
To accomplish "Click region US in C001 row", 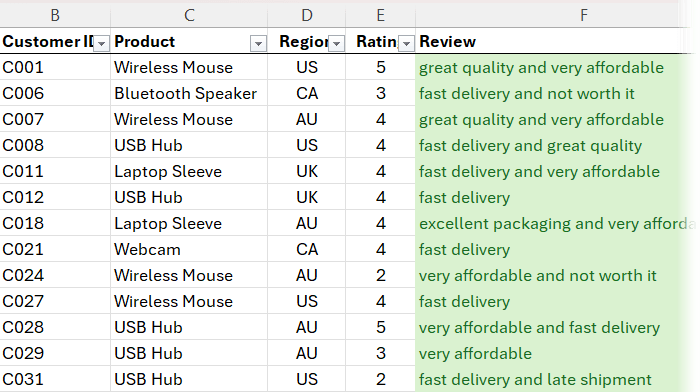I will pyautogui.click(x=307, y=67).
